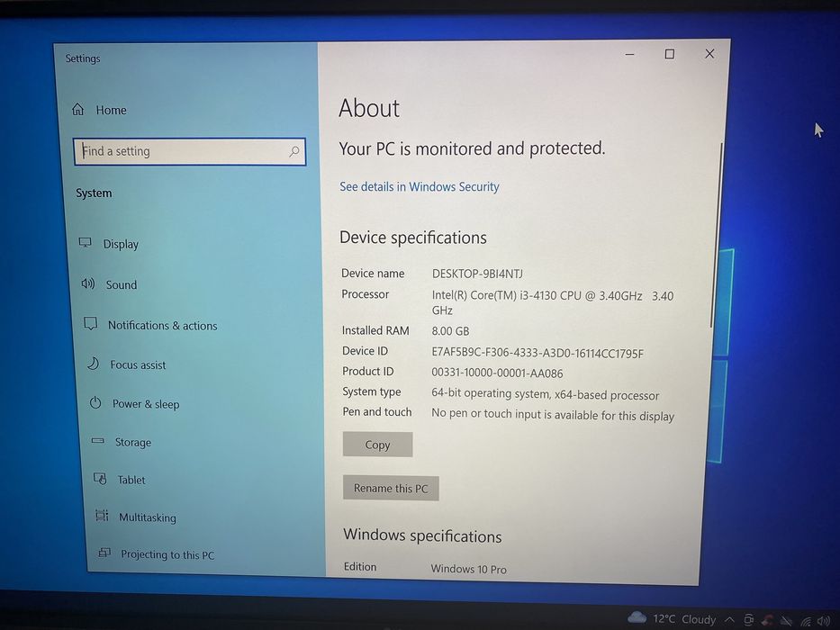Click device name DESKTOP-9BI4NTJ

coord(477,274)
